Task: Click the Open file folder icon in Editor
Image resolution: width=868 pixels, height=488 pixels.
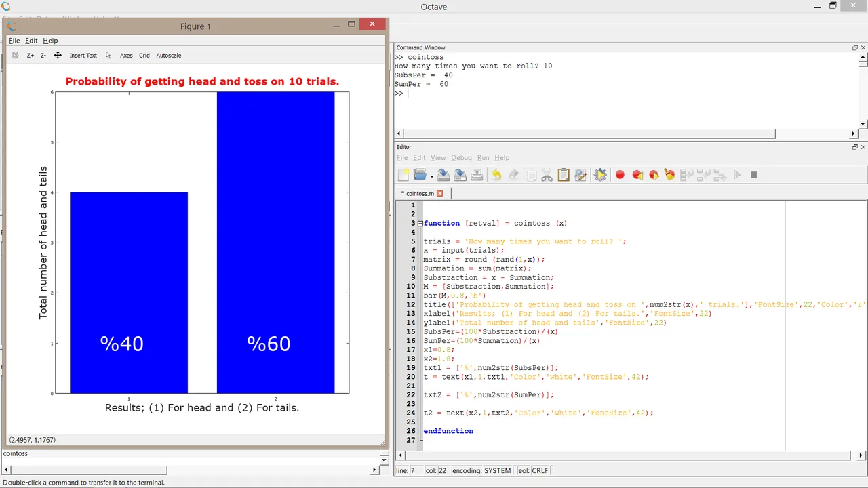Action: [420, 175]
